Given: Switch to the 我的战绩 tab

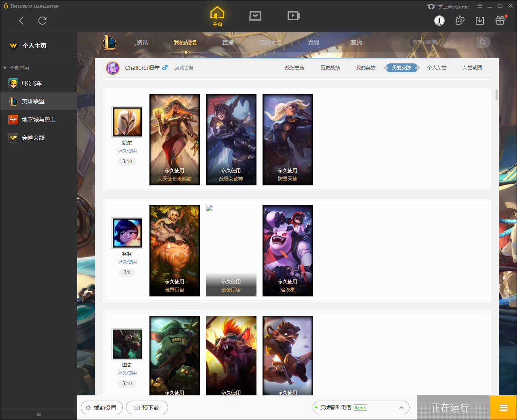Looking at the screenshot, I should pos(185,42).
